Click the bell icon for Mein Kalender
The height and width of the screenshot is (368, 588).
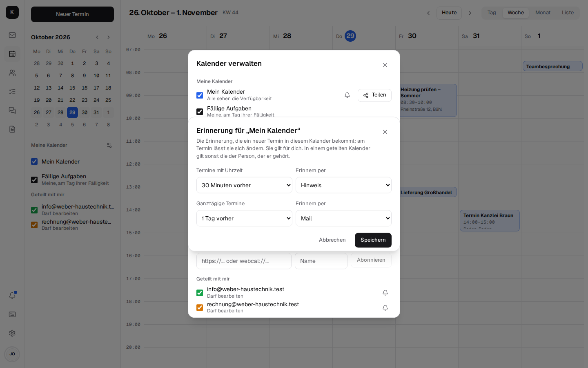347,95
